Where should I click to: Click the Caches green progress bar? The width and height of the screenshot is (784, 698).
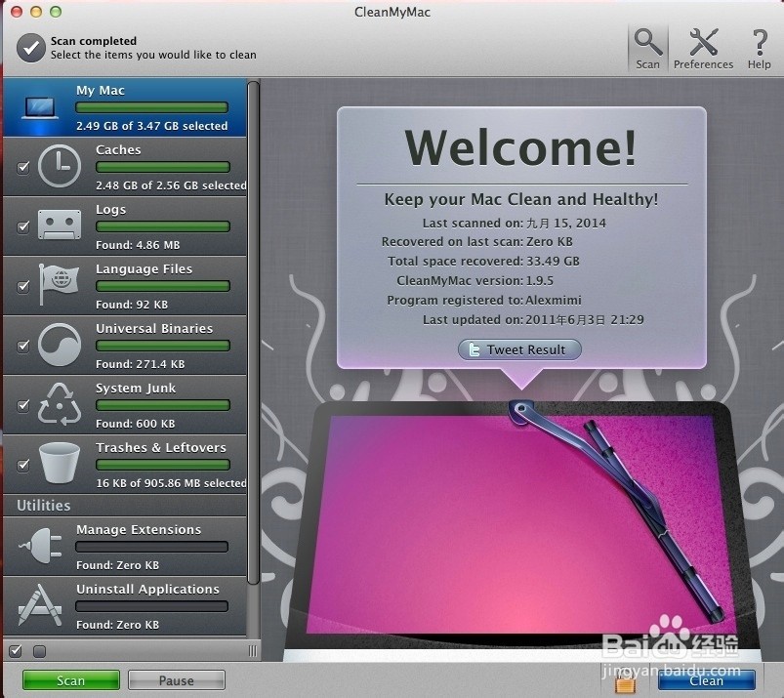(163, 167)
